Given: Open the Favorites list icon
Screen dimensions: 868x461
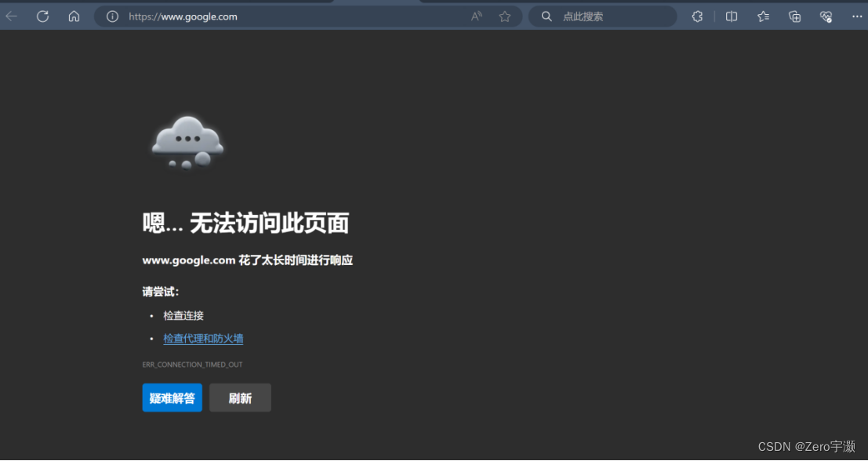Looking at the screenshot, I should 764,16.
